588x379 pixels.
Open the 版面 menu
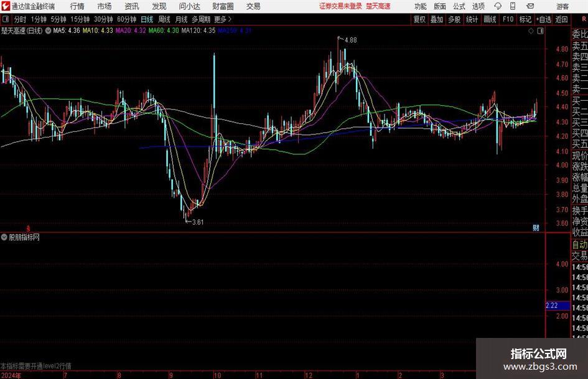pos(440,6)
